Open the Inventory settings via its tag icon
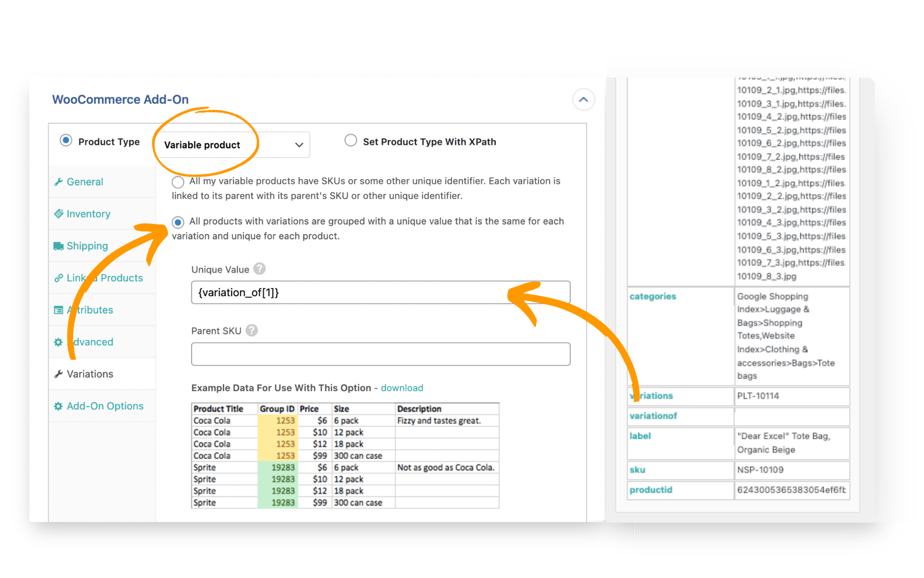This screenshot has height=578, width=924. tap(59, 213)
